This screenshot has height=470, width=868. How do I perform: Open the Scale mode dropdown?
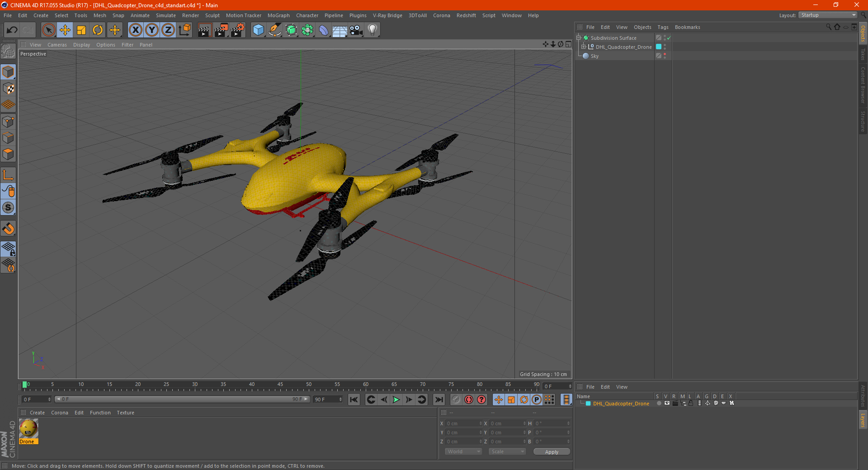point(507,451)
